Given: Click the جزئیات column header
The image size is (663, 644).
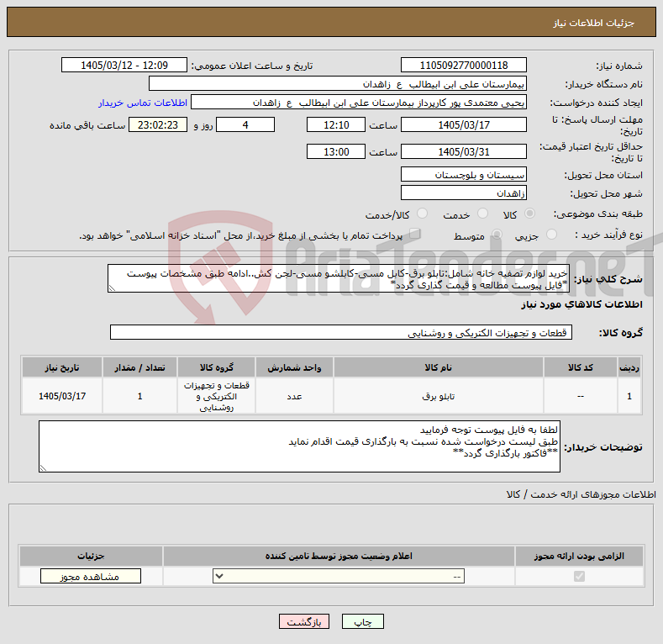Looking at the screenshot, I should (x=91, y=556).
